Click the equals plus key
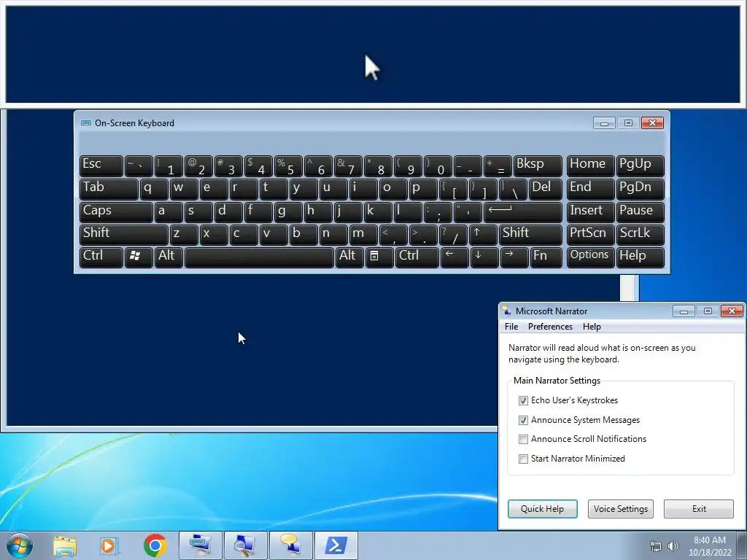The height and width of the screenshot is (560, 747). pos(498,166)
